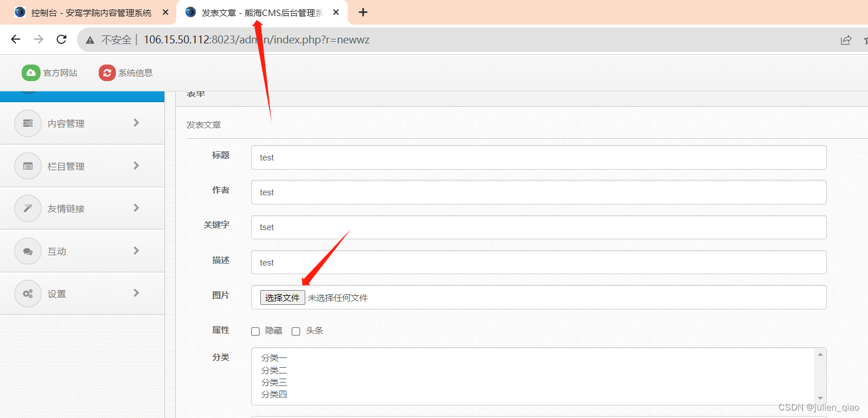The height and width of the screenshot is (418, 868).
Task: Click the red refresh 系统信息 icon
Action: (x=107, y=73)
